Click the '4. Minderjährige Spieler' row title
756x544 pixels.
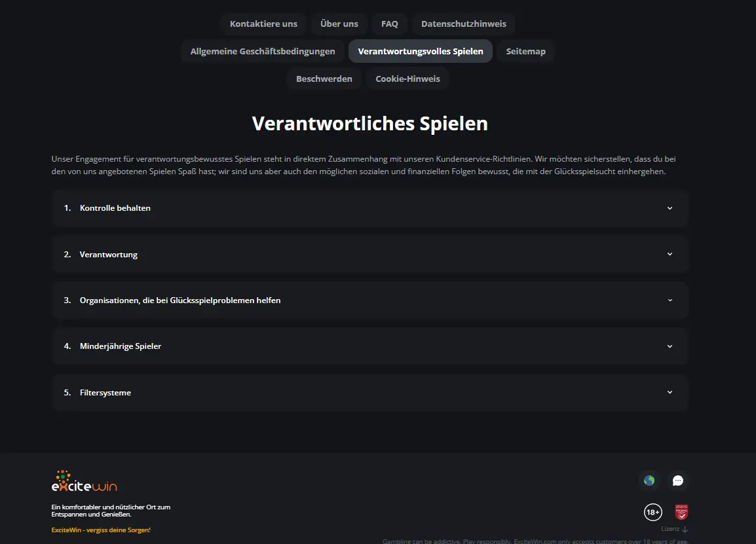[112, 346]
